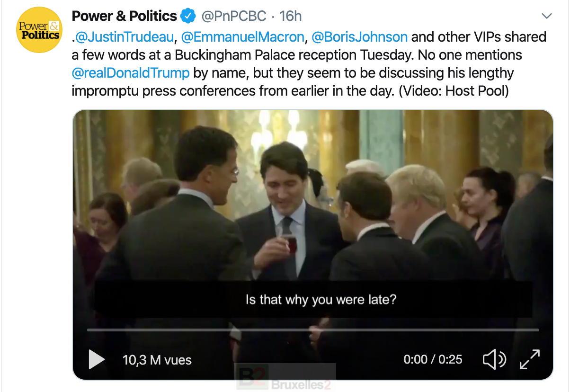Mute the video with the speaker icon
The image size is (570, 392).
[494, 359]
